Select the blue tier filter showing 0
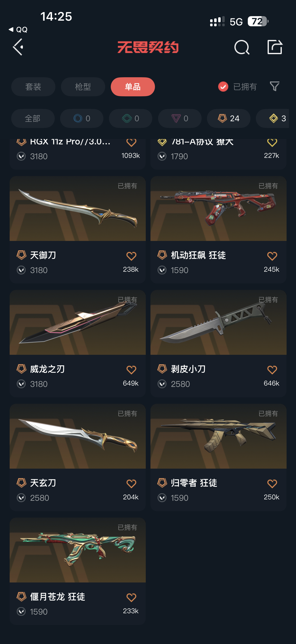This screenshot has width=296, height=644. pos(82,118)
